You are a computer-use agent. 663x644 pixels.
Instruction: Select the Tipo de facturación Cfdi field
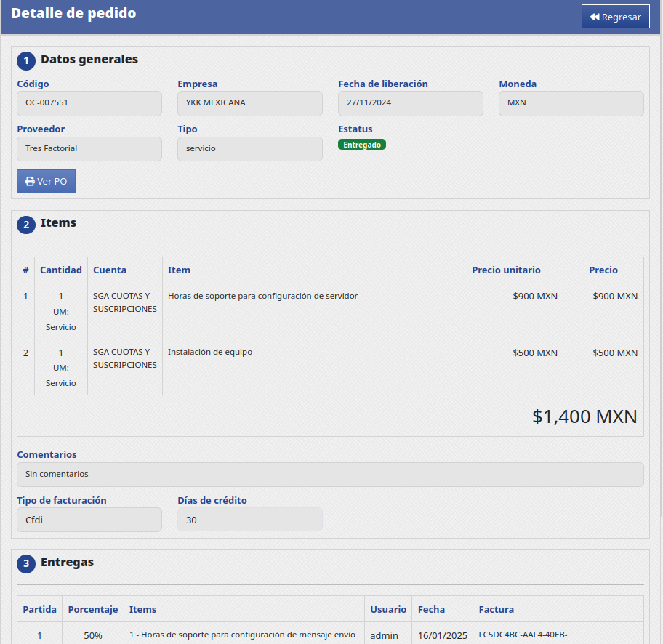tap(89, 520)
